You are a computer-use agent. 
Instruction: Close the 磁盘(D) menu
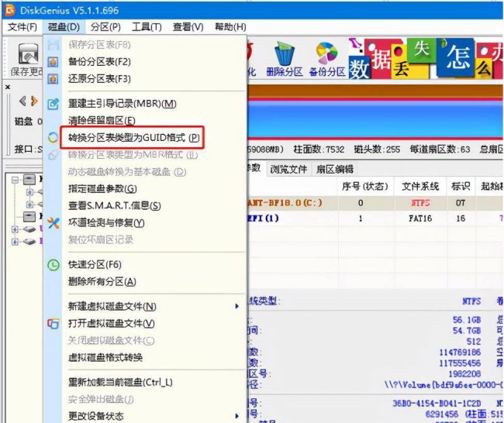(x=64, y=27)
